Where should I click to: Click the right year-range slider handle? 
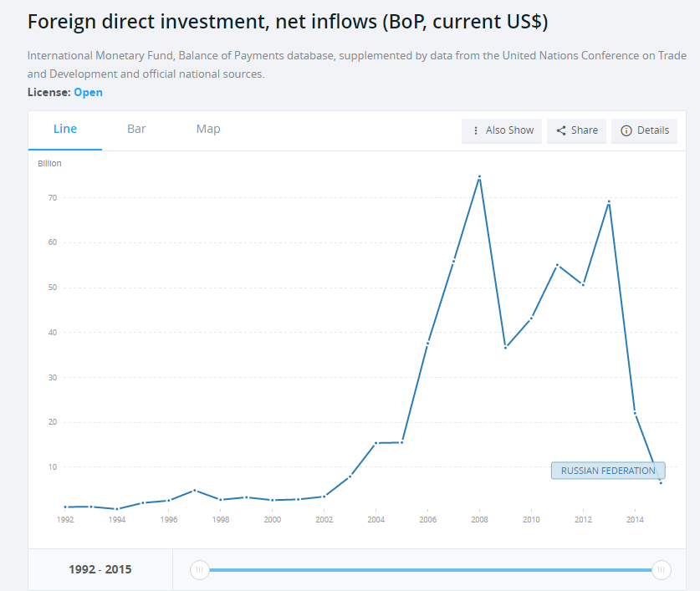tap(662, 570)
